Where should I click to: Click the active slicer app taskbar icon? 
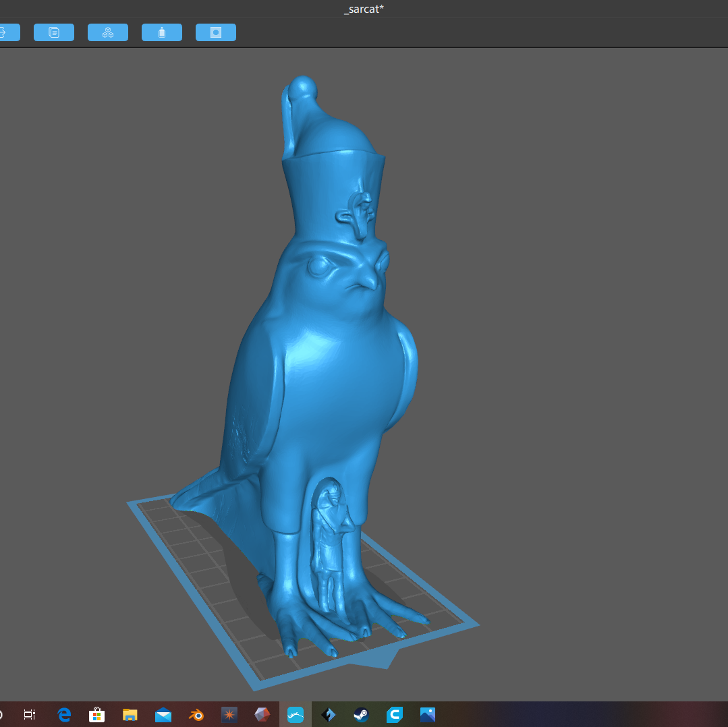(296, 714)
